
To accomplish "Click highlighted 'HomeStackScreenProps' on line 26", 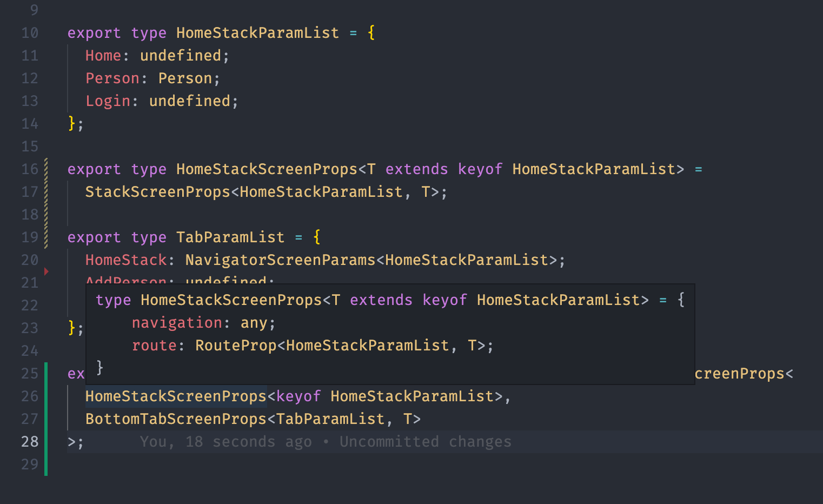I will pyautogui.click(x=176, y=396).
